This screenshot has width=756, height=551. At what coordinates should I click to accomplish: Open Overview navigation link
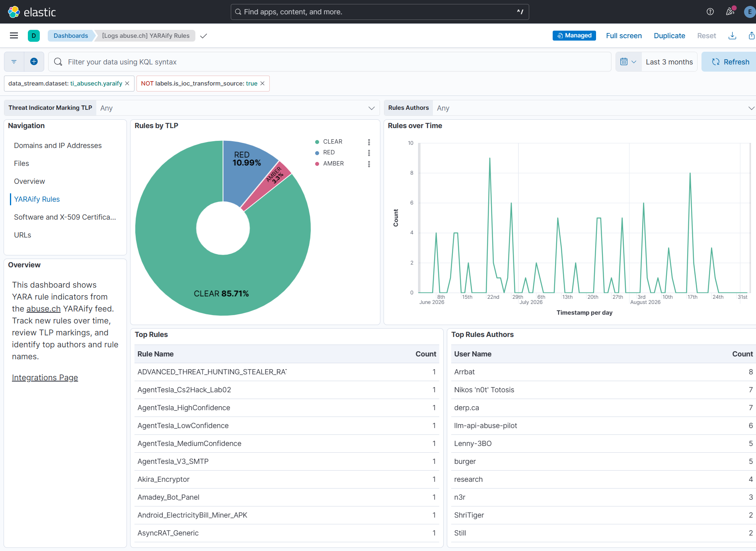pos(29,181)
